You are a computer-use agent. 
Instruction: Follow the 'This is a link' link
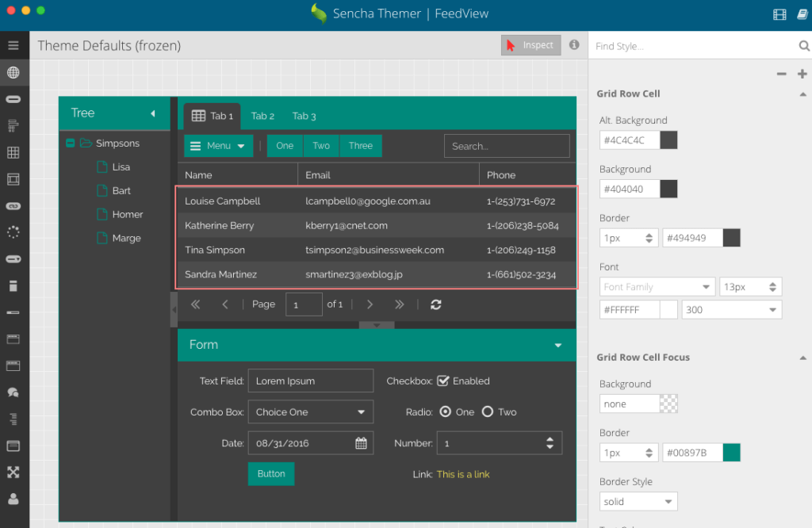click(463, 474)
